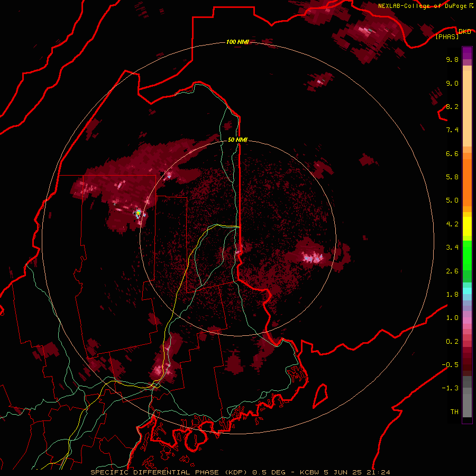Click the 6.6 scale value
This screenshot has height=476, width=476.
(x=452, y=153)
